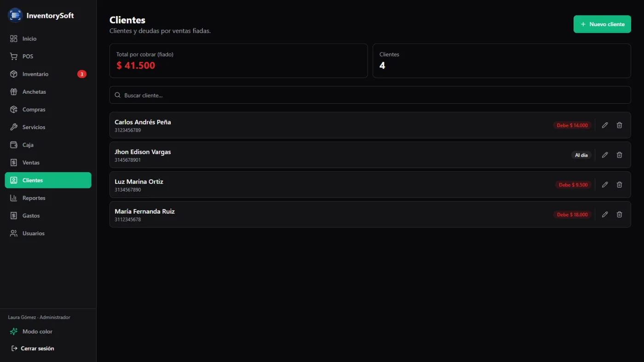Select Jhon Edison Vargas name

(143, 152)
